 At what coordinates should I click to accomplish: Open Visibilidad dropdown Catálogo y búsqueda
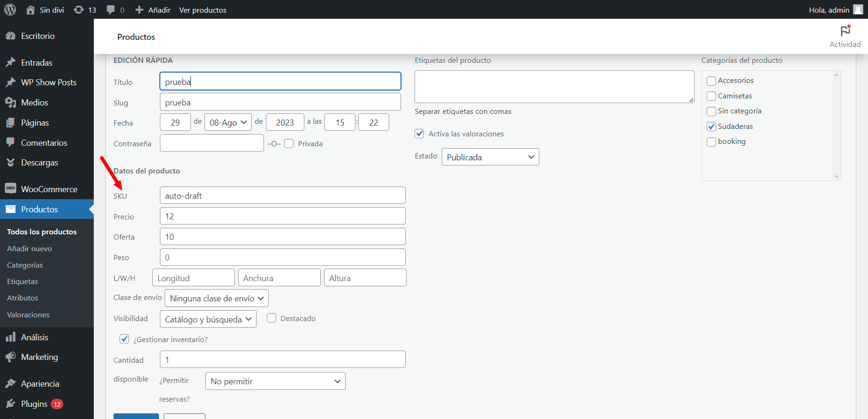(208, 319)
